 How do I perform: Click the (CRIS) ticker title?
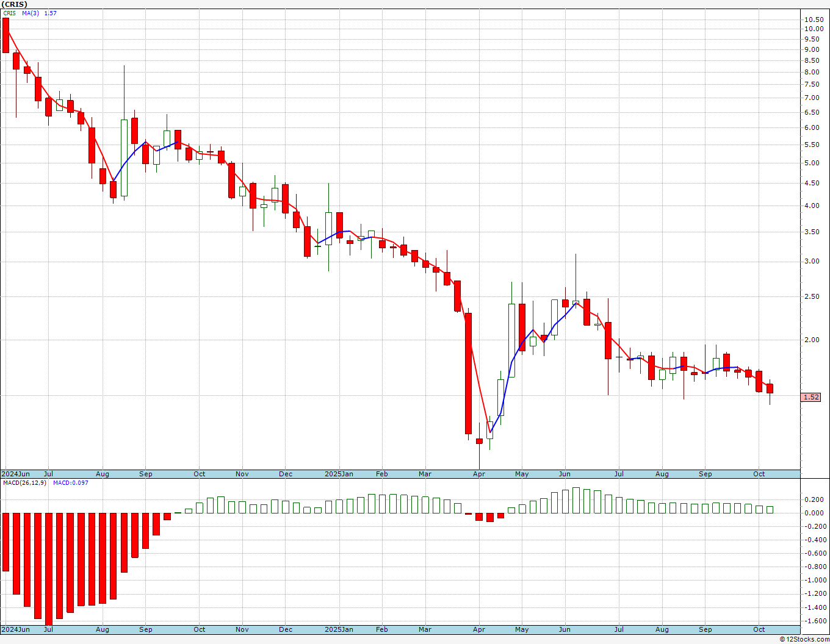(x=14, y=4)
